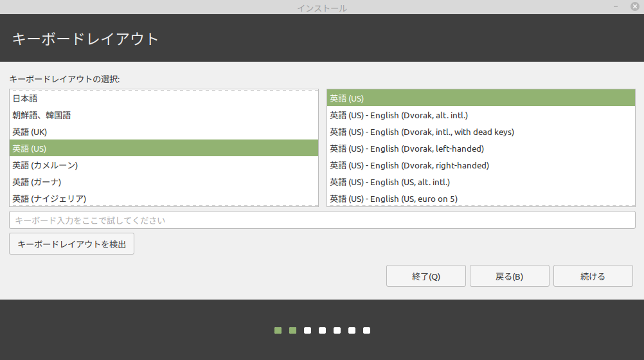Click 続ける to continue installation
Image resolution: width=644 pixels, height=360 pixels.
click(x=593, y=276)
